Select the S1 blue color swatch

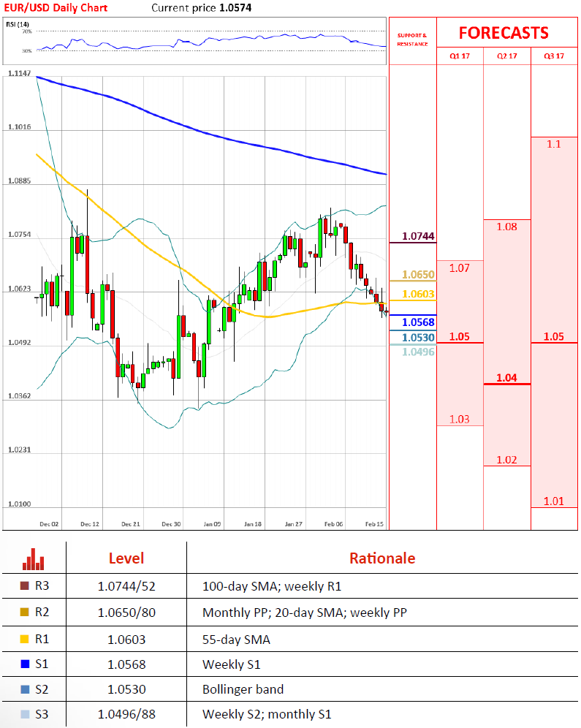point(25,664)
